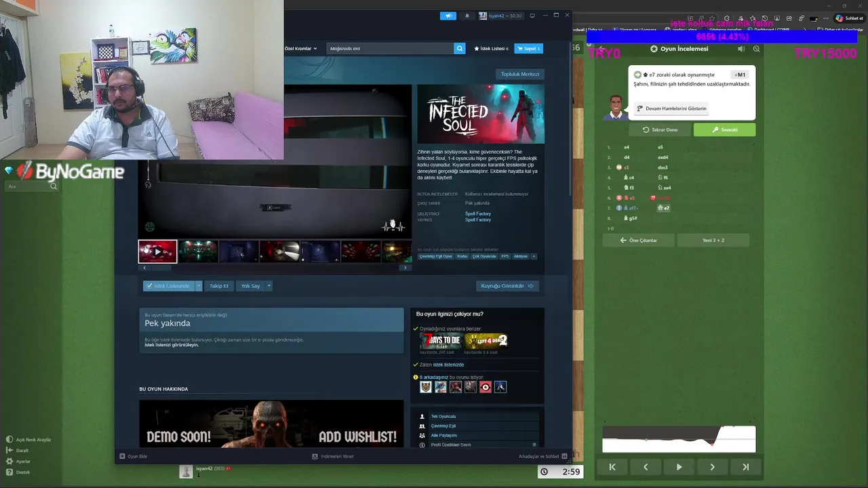Open İndirmeleri Yönet downloads

click(x=333, y=456)
